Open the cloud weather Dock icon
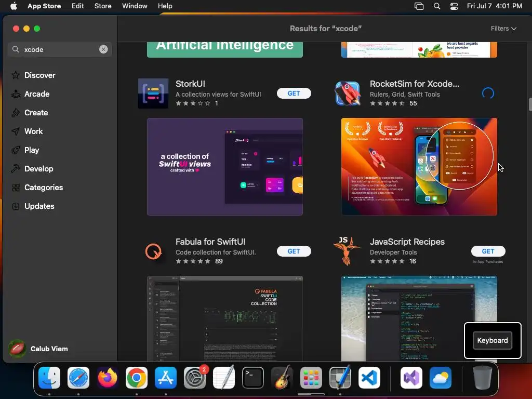The image size is (532, 399). coord(441,378)
